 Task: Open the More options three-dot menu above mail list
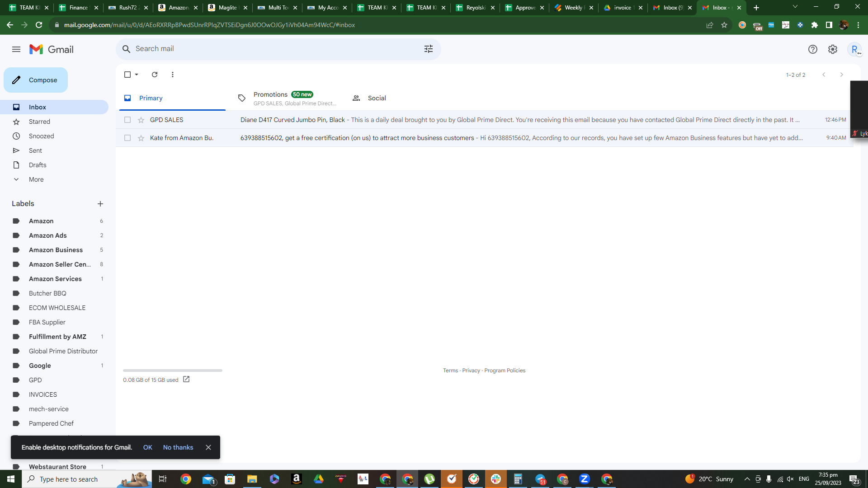pyautogui.click(x=173, y=75)
